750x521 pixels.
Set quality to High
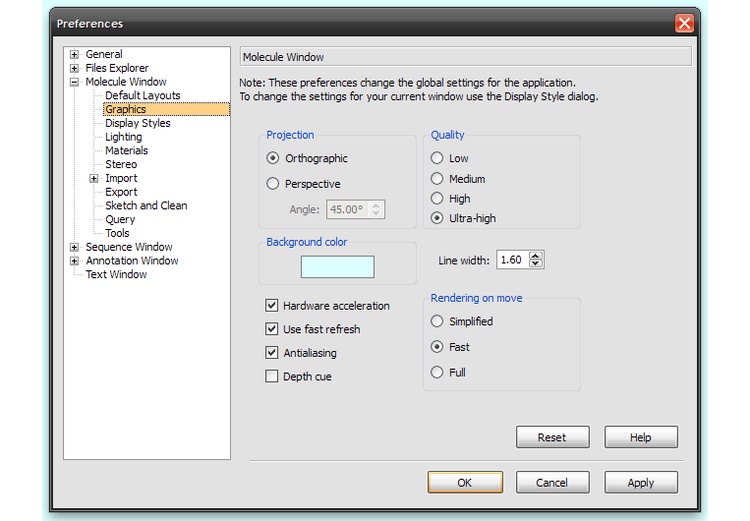[x=437, y=199]
